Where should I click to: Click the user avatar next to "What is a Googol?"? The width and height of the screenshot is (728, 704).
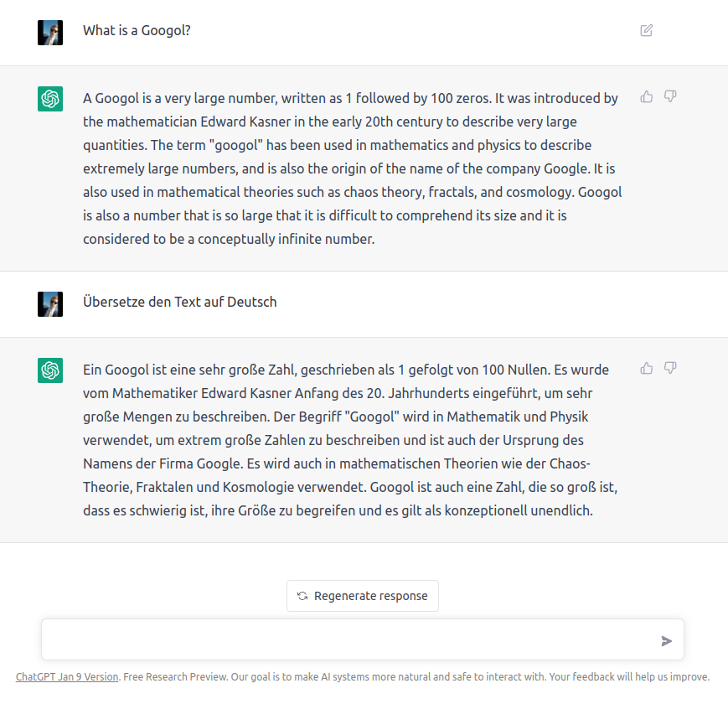point(50,32)
